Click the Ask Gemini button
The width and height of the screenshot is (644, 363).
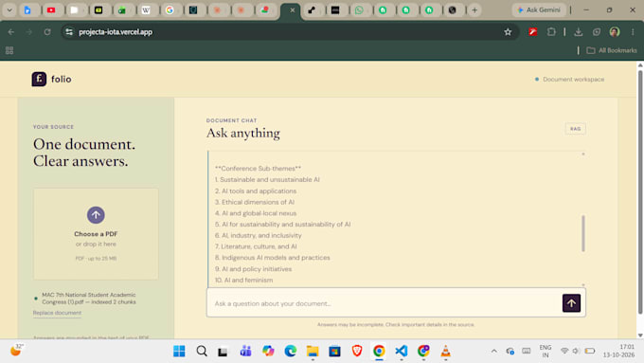tap(539, 9)
